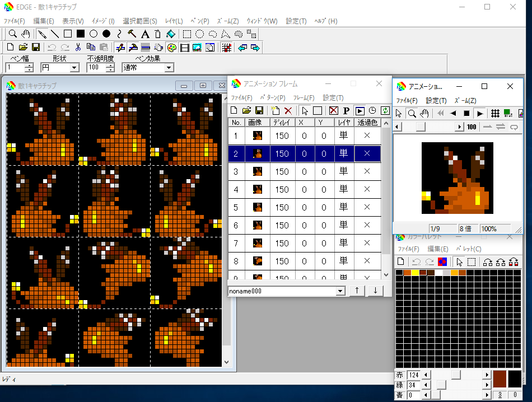This screenshot has height=402, width=532.
Task: Click the frame list scrollbar down arrow
Action: 386,275
